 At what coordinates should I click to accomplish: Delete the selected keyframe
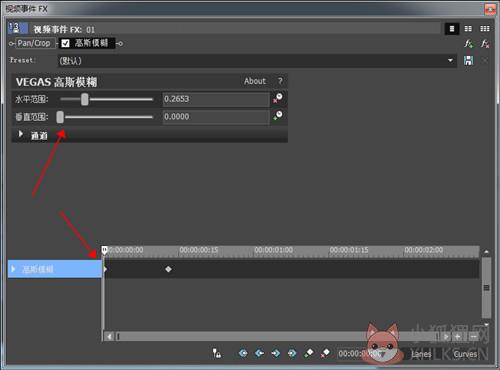click(325, 353)
